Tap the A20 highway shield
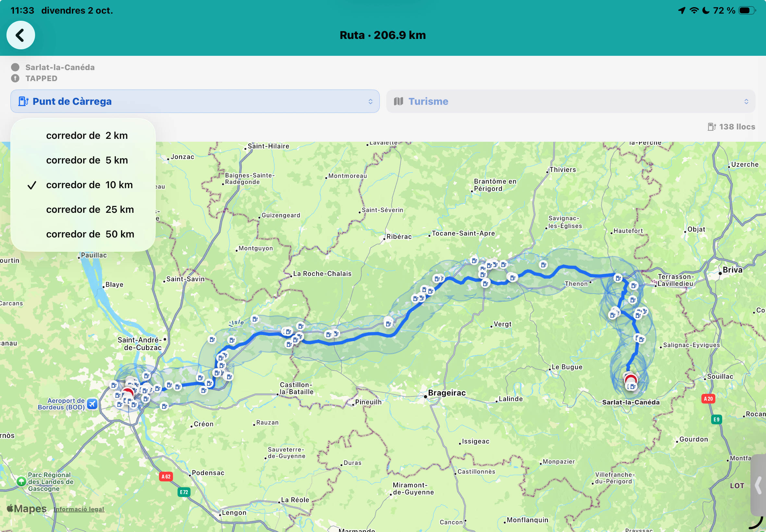This screenshot has height=532, width=766. (x=708, y=399)
